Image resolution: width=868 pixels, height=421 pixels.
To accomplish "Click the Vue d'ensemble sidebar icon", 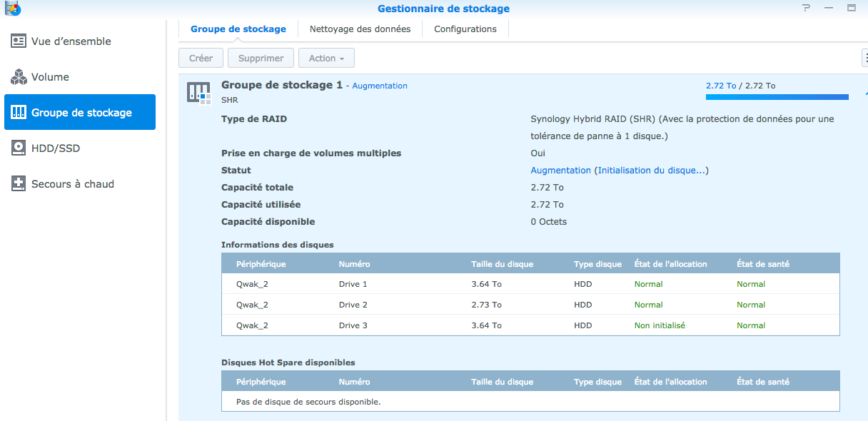I will 19,41.
